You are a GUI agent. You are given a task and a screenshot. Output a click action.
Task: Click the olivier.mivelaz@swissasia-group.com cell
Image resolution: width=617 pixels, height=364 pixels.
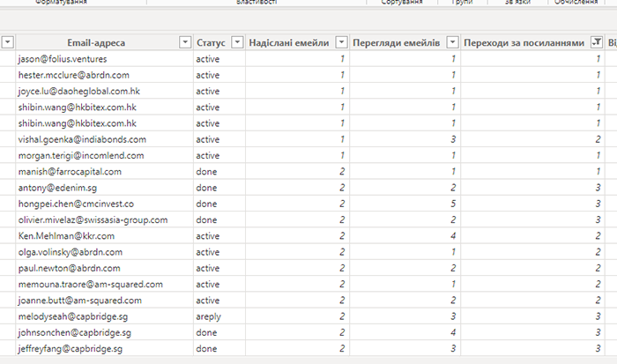point(104,220)
